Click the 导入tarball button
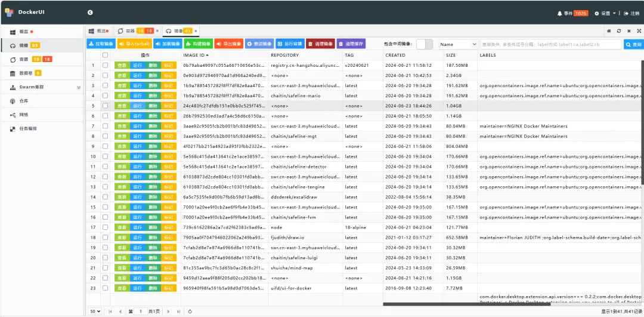The height and width of the screenshot is (317, 644). pos(134,44)
